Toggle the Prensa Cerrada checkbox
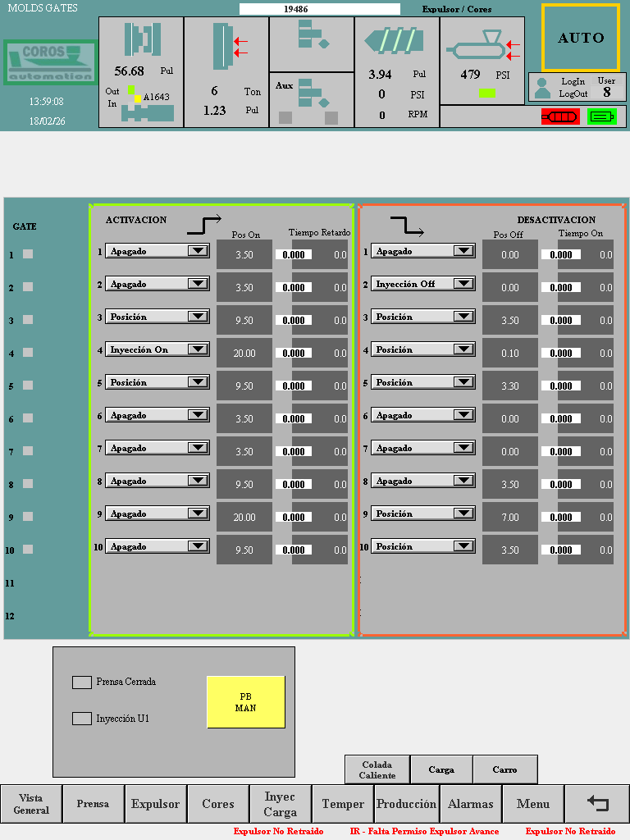This screenshot has width=630, height=840. click(x=82, y=682)
